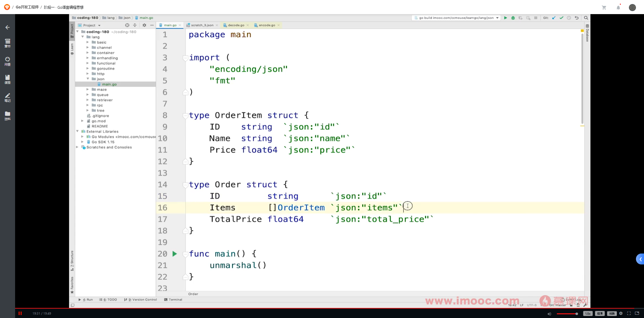Open the floating blue side arrow

point(640,259)
